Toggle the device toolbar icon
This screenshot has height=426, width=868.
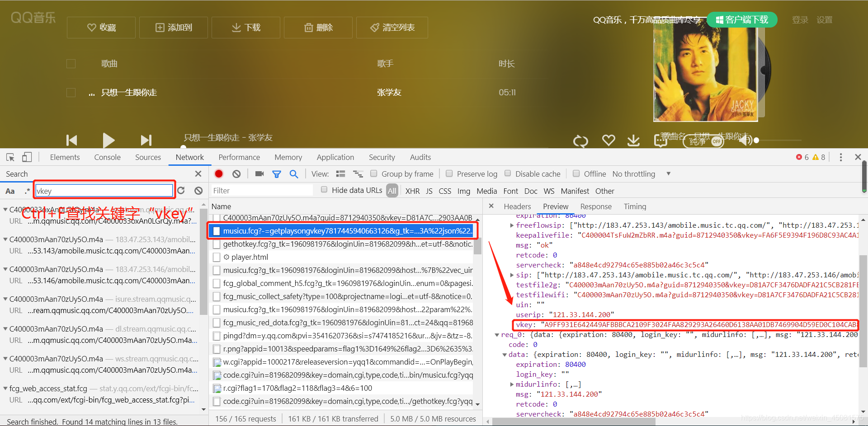[27, 157]
